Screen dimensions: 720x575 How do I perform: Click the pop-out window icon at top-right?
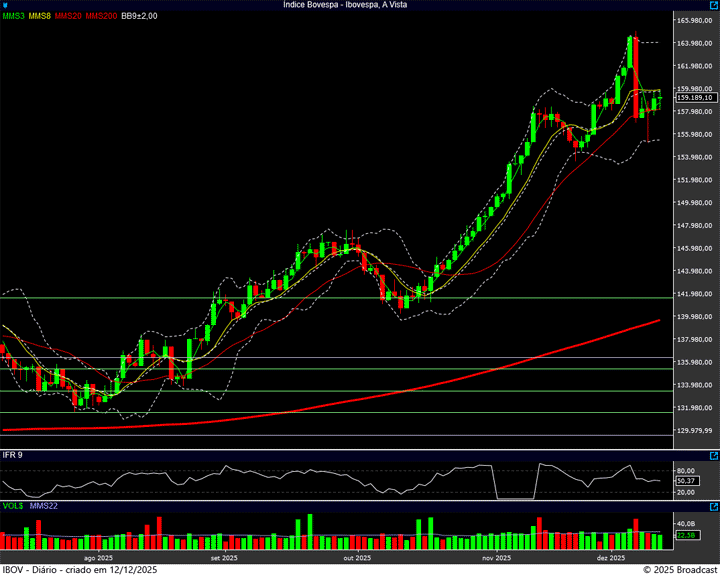click(713, 5)
